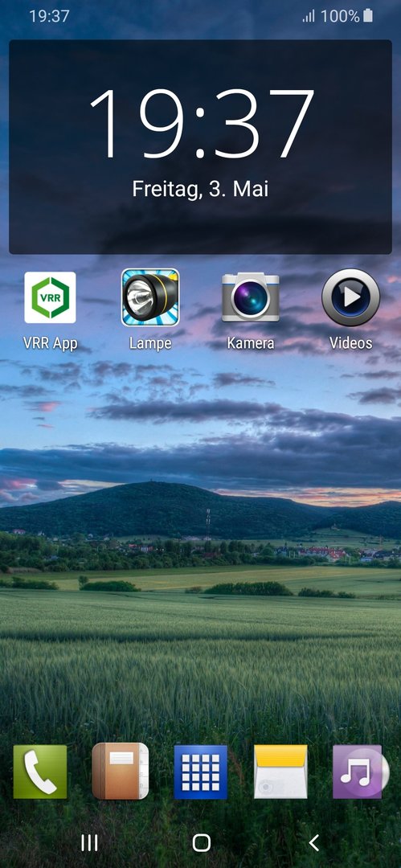The image size is (401, 868).
Task: Tap the VRR App label text
Action: pyautogui.click(x=50, y=343)
